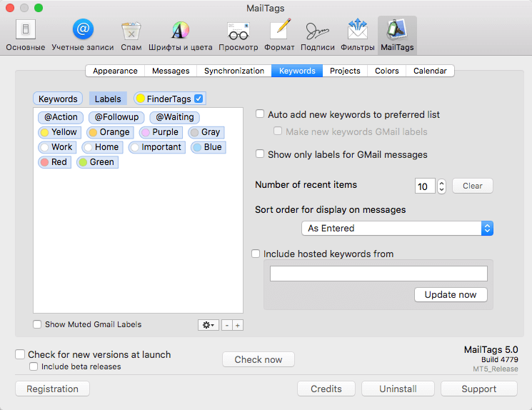Select the Blue color tag
532x410 pixels.
209,147
